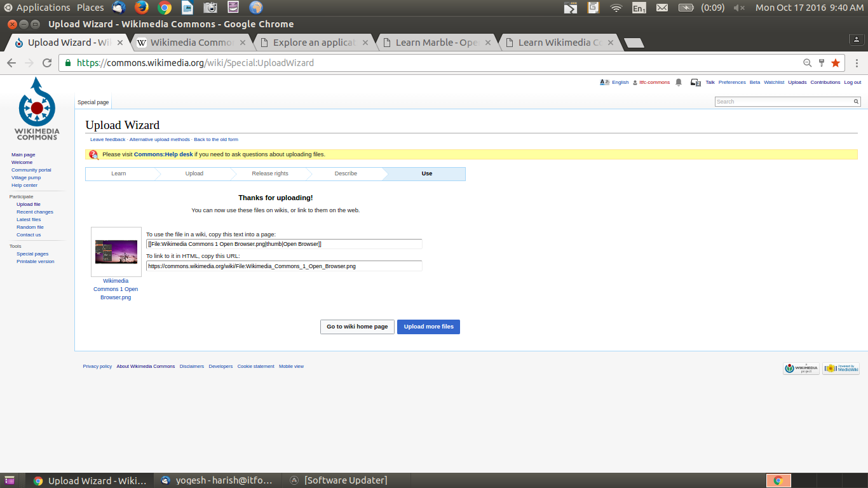Switch to the Wikimedia Commons tab
The image size is (868, 488).
pos(192,43)
